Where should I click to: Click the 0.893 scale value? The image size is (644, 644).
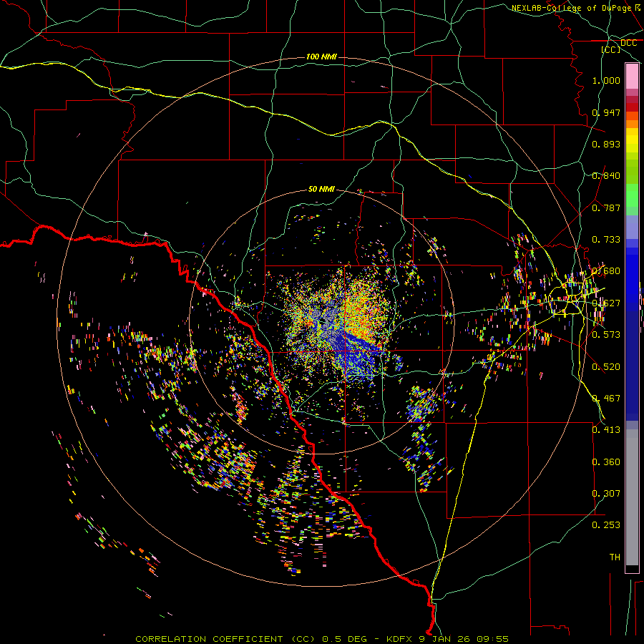606,144
